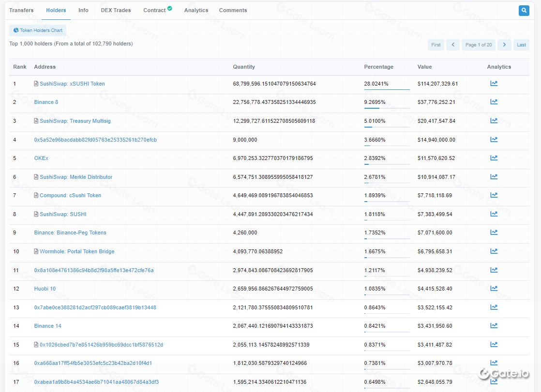Click the blue search icon button
The width and height of the screenshot is (541, 392).
524,10
